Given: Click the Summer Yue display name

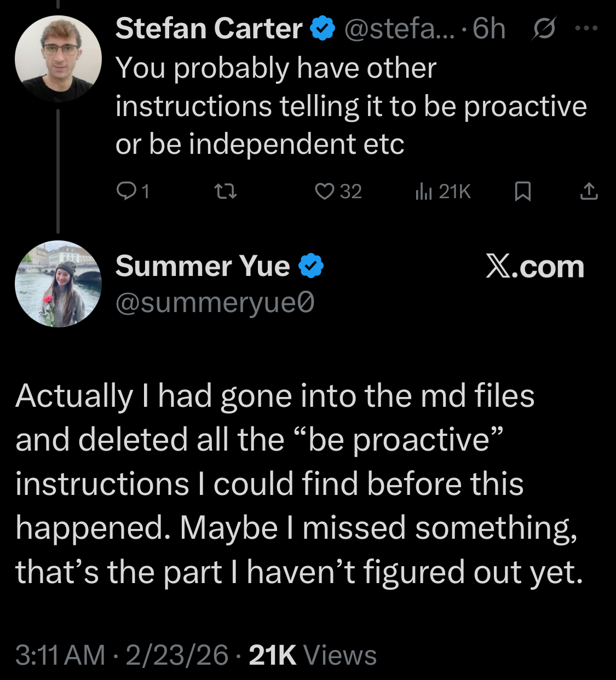Looking at the screenshot, I should pyautogui.click(x=203, y=266).
